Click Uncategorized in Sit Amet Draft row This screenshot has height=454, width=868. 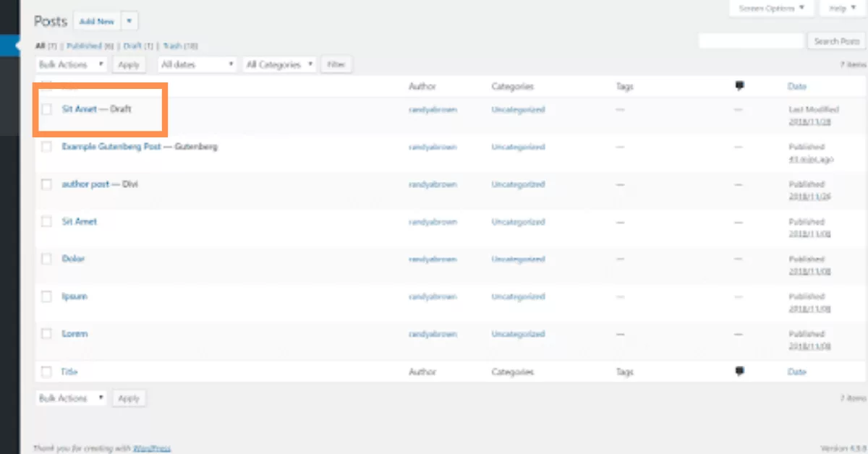518,109
